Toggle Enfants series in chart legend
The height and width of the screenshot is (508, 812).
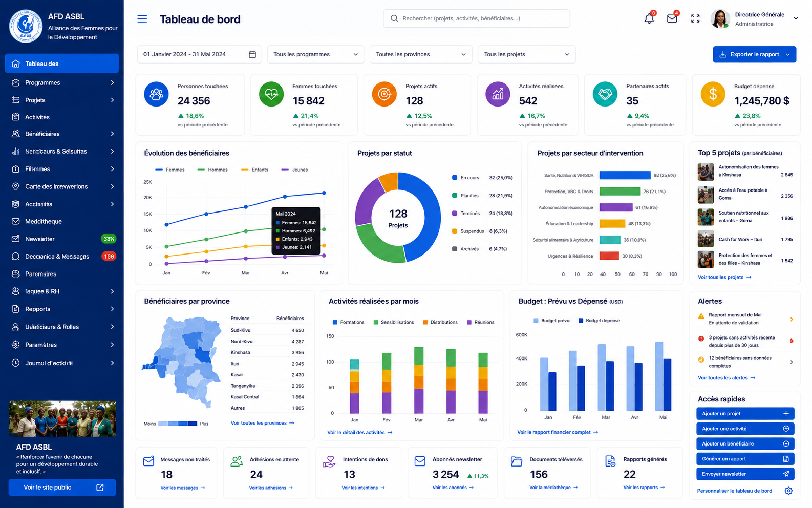click(x=254, y=170)
